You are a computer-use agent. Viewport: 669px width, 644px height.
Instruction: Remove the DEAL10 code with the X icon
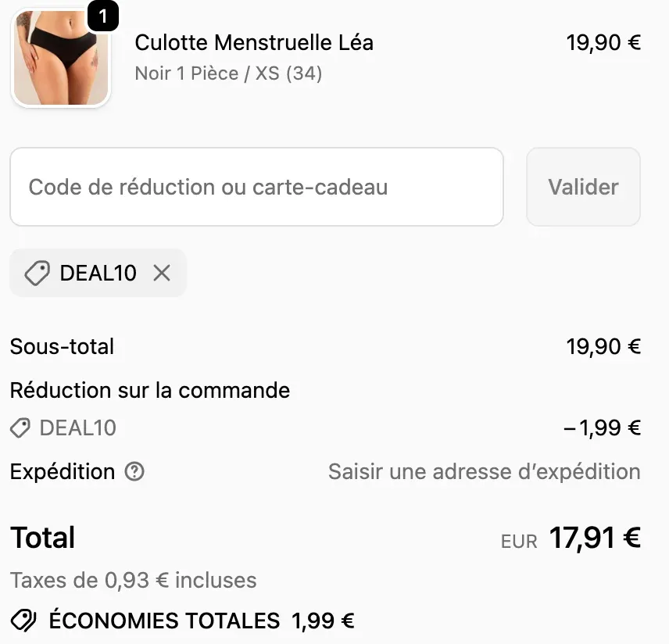(162, 273)
